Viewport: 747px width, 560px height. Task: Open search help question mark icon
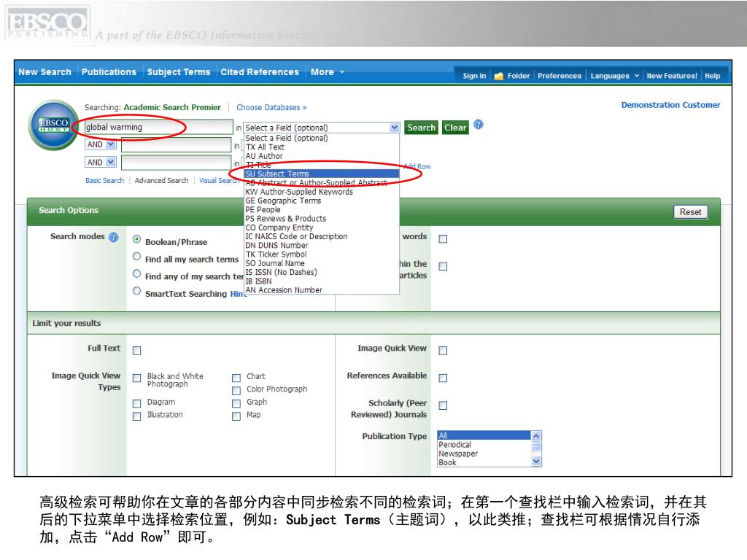[479, 125]
